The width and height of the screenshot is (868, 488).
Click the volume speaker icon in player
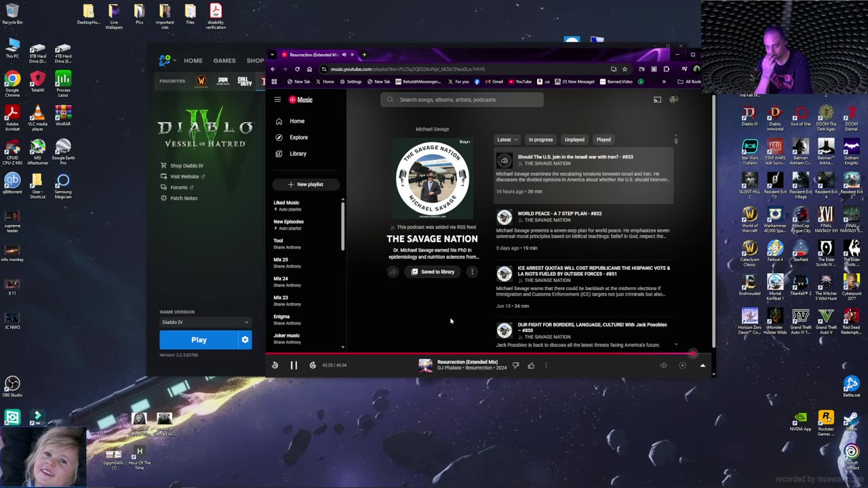663,365
